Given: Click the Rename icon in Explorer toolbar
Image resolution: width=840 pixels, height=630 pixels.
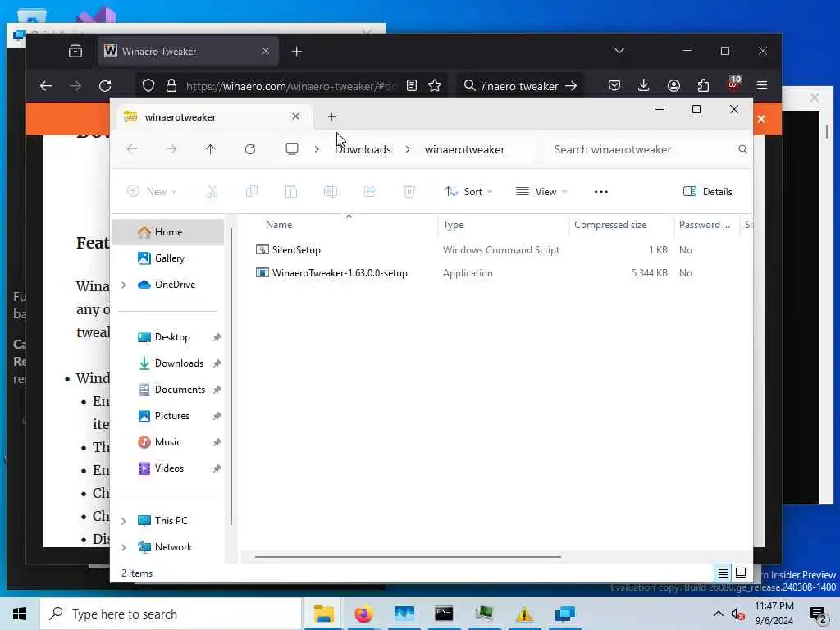Looking at the screenshot, I should point(330,191).
